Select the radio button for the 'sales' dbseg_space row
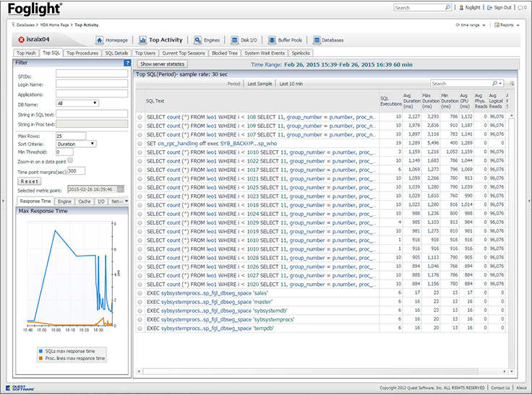This screenshot has width=532, height=395. [140, 293]
